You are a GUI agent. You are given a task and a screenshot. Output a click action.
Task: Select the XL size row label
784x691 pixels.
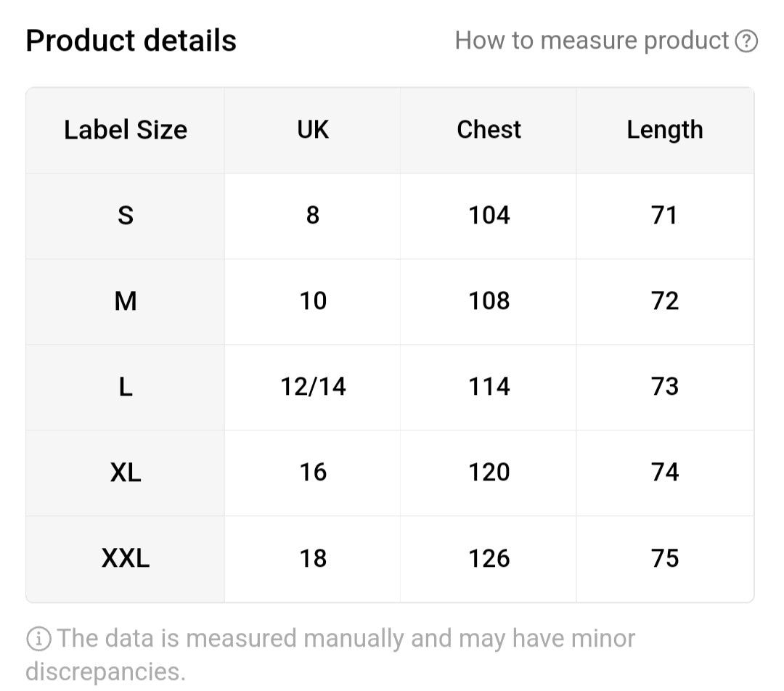(x=126, y=473)
